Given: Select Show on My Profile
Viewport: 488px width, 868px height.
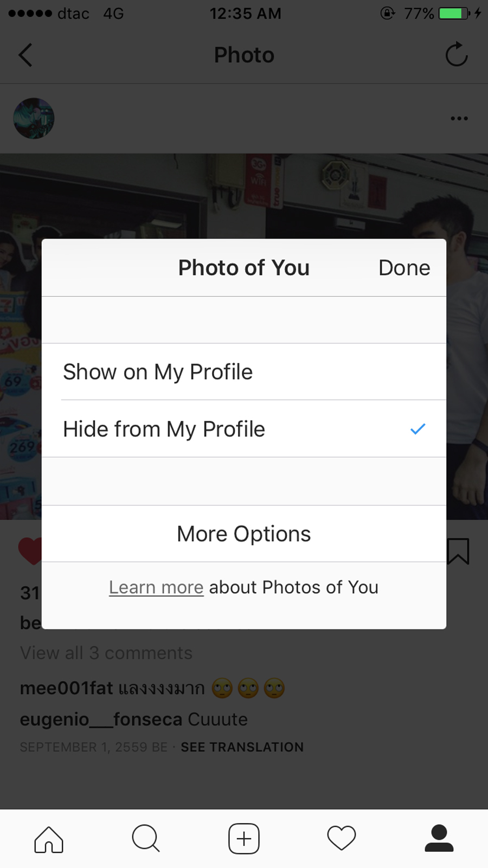Looking at the screenshot, I should click(x=158, y=372).
